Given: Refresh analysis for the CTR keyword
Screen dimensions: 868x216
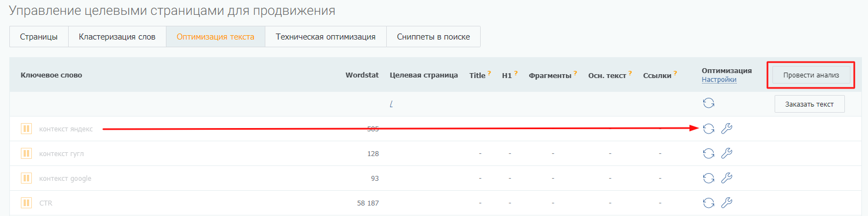Looking at the screenshot, I should point(709,203).
